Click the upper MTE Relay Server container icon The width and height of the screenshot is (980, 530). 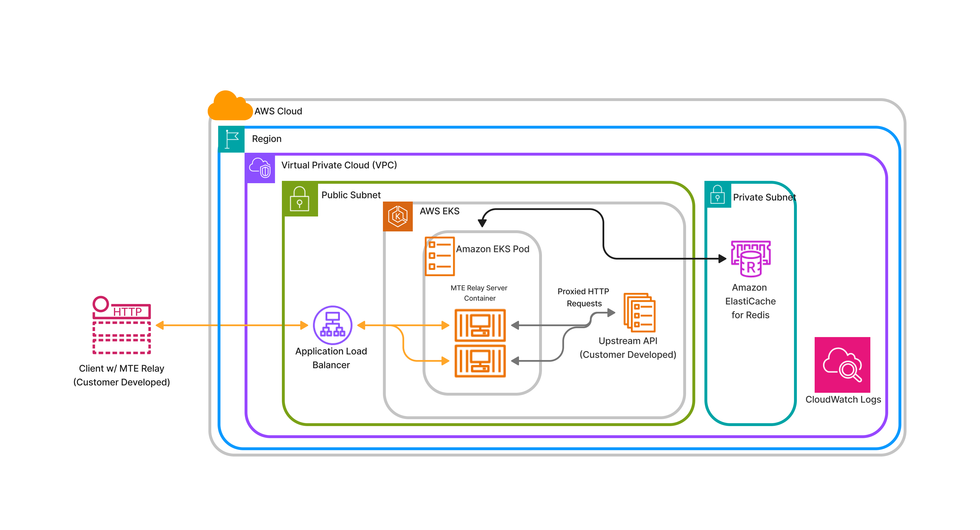(x=480, y=325)
